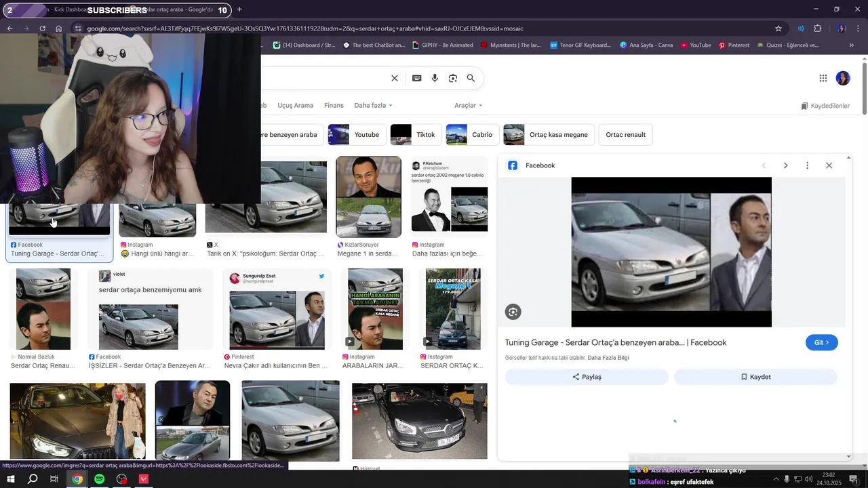The width and height of the screenshot is (868, 488).
Task: Open the violet 'serdar ortaça benzemiyomu' thumbnail
Action: point(150,309)
